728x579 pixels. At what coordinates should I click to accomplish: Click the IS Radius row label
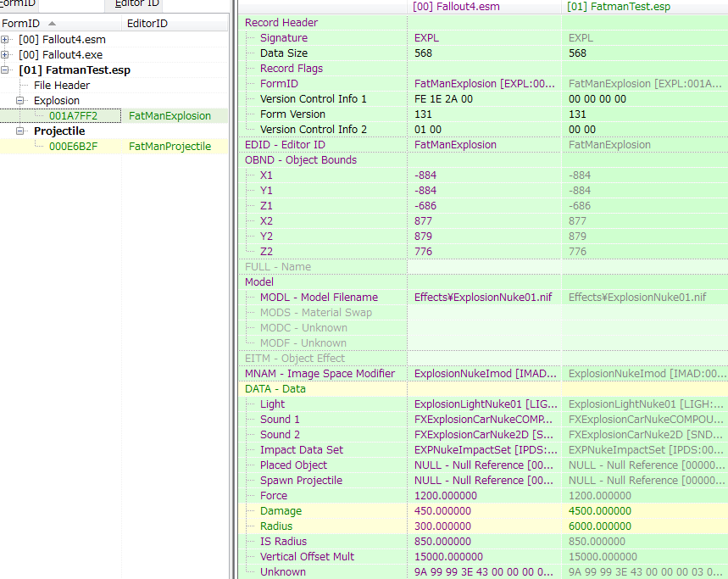click(x=283, y=542)
